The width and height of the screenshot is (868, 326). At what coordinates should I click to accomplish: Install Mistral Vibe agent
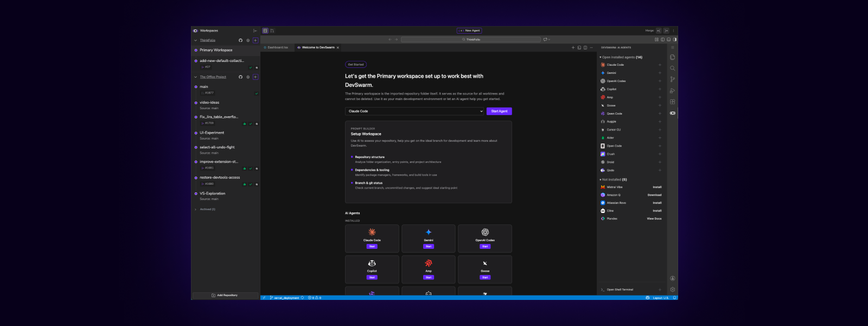coord(657,187)
